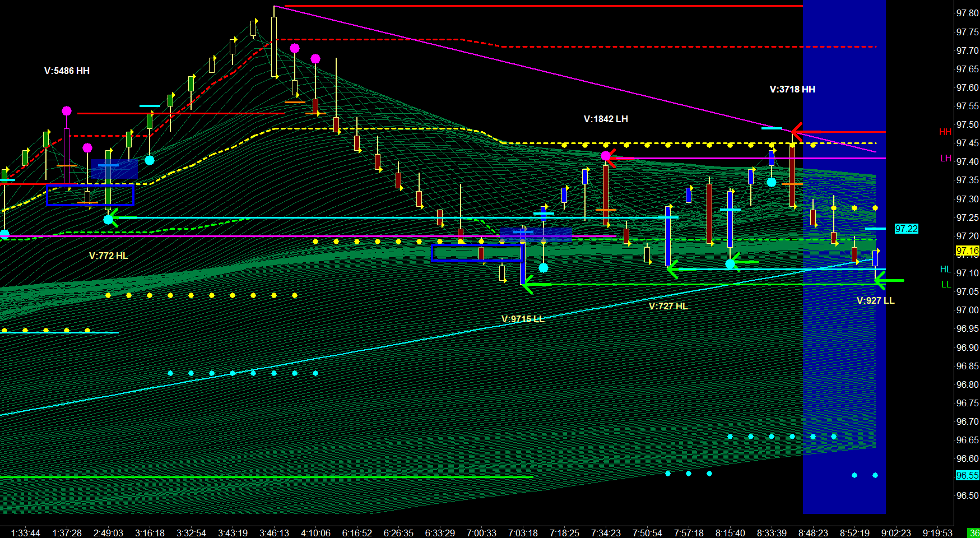Select the 9:02:23 time label
Viewport: 980px width, 538px height.
coord(897,533)
